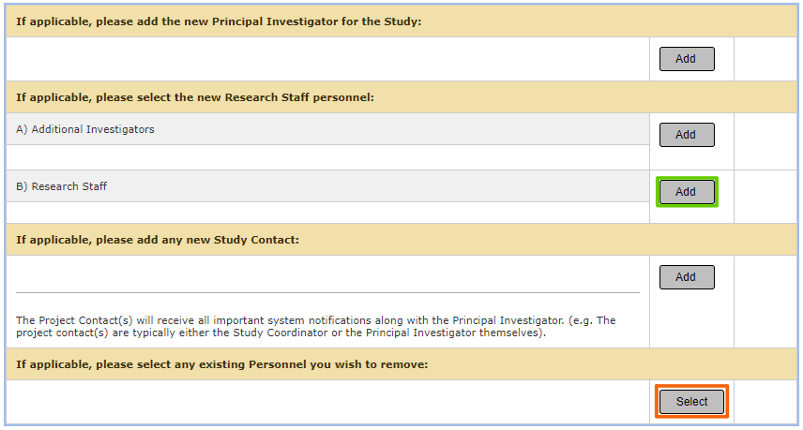Click the Project Contact(s) notification note text
This screenshot has width=803, height=430.
[x=316, y=327]
